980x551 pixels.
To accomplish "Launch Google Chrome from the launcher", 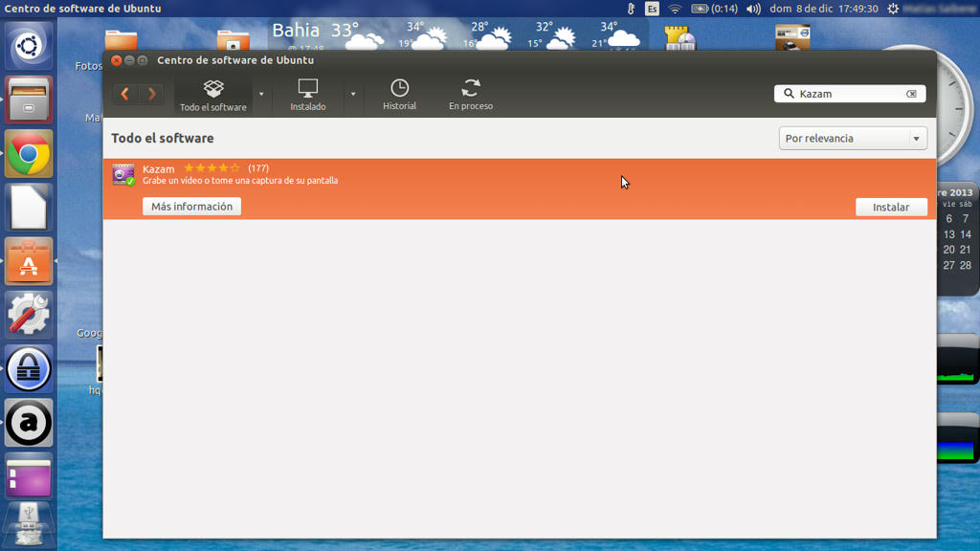I will tap(29, 154).
